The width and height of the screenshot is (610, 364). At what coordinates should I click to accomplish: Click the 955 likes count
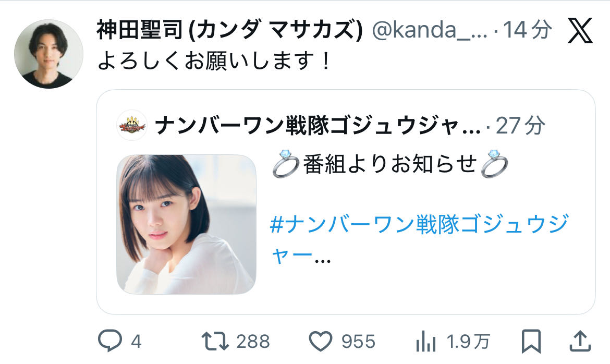click(x=358, y=342)
